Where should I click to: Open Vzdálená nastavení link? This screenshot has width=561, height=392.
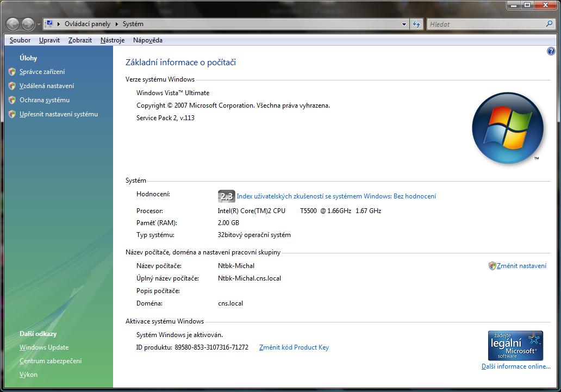coord(47,86)
